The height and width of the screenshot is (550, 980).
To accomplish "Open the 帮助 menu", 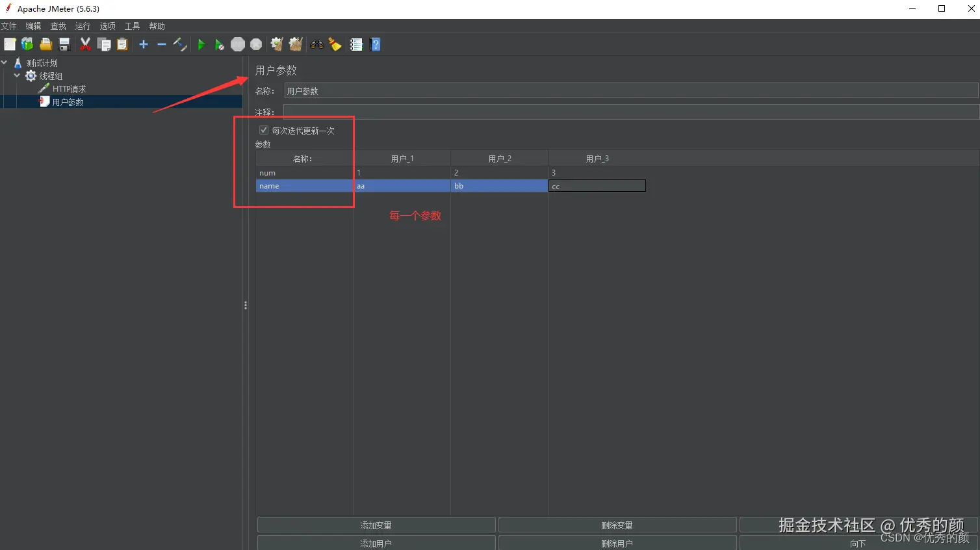I will (x=157, y=26).
